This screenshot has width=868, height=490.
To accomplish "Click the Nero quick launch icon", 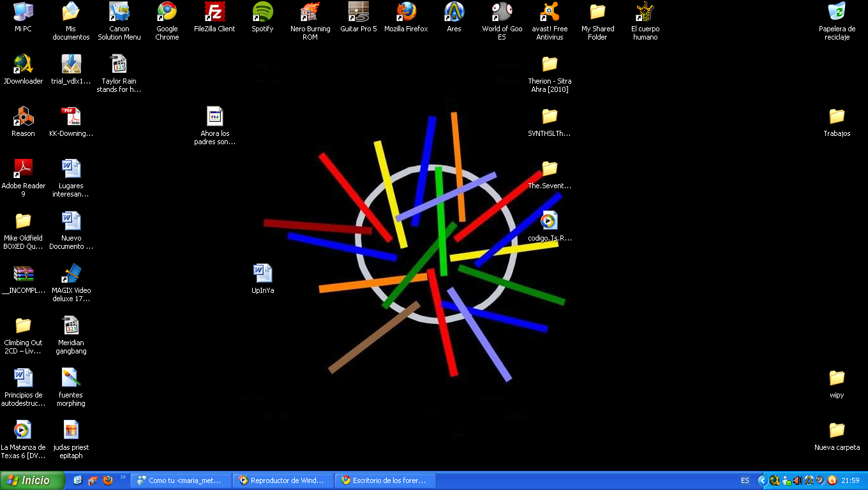I will (x=93, y=480).
